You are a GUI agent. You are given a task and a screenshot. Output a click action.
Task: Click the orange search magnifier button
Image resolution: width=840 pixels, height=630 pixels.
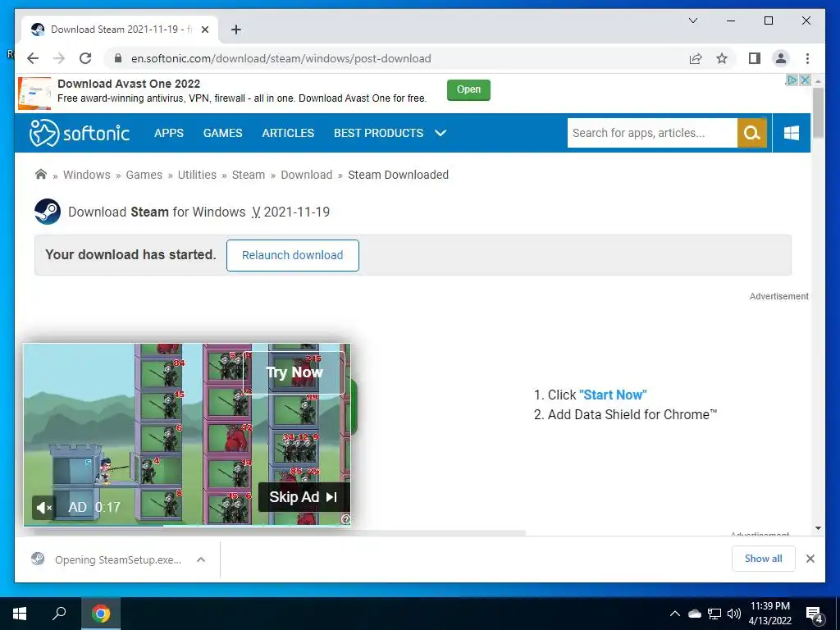pyautogui.click(x=752, y=133)
